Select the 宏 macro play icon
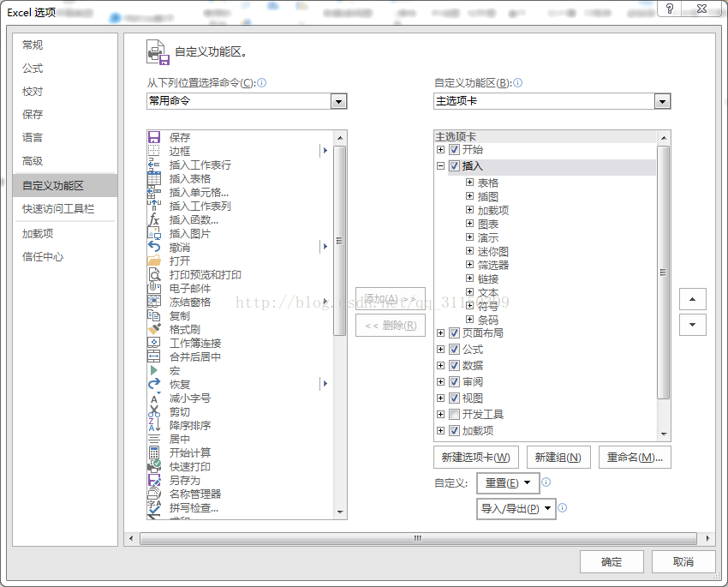 [x=154, y=370]
